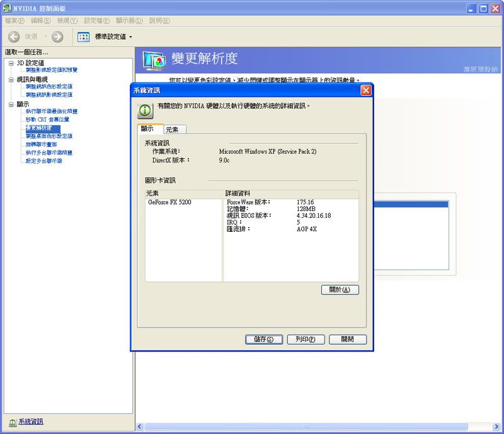Click the back arrow 後退 icon
504x434 pixels.
(x=13, y=37)
